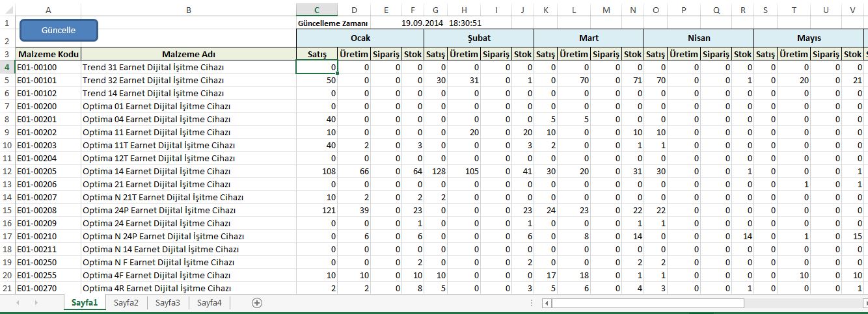This screenshot has height=314, width=868.
Task: Click the Nisan month header
Action: point(699,38)
